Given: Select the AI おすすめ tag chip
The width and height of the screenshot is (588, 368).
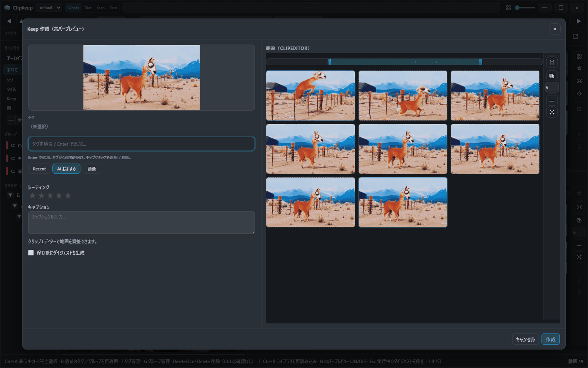Looking at the screenshot, I should point(67,169).
